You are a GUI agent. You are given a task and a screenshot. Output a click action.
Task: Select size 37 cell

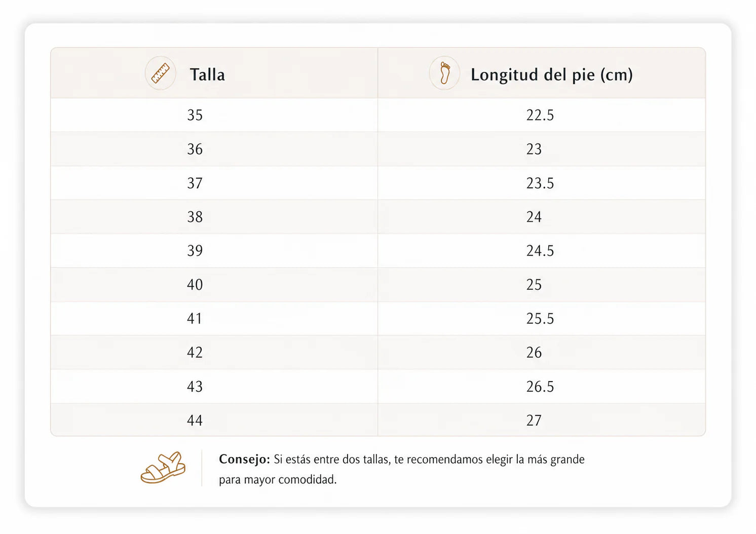point(195,183)
